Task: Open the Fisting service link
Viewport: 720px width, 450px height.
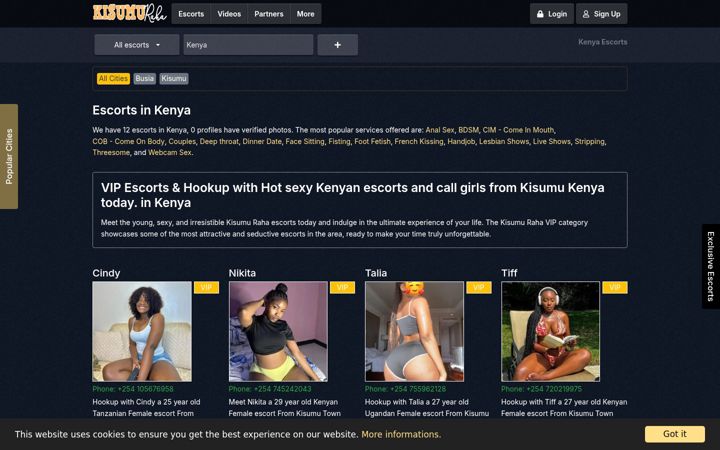Action: 339,141
